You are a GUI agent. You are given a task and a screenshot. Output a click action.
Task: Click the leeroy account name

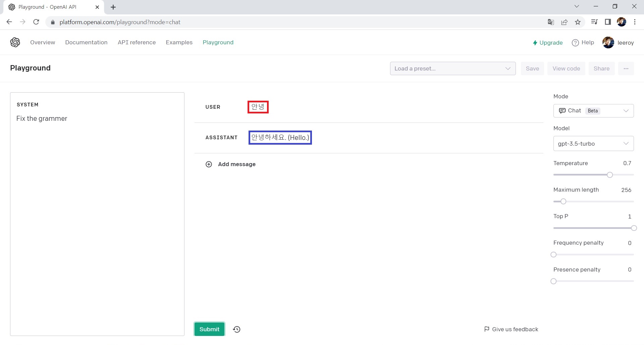[x=626, y=43]
